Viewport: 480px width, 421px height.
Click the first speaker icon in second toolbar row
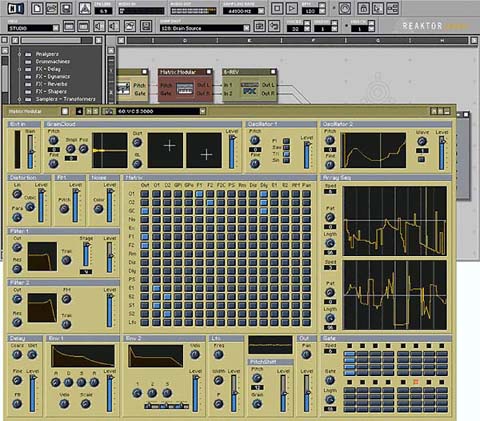(99, 26)
